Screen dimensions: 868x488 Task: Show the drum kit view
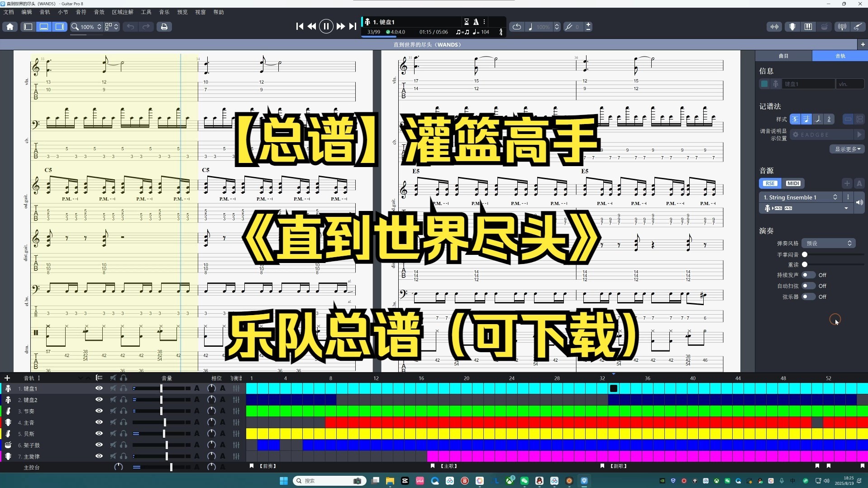pyautogui.click(x=825, y=27)
